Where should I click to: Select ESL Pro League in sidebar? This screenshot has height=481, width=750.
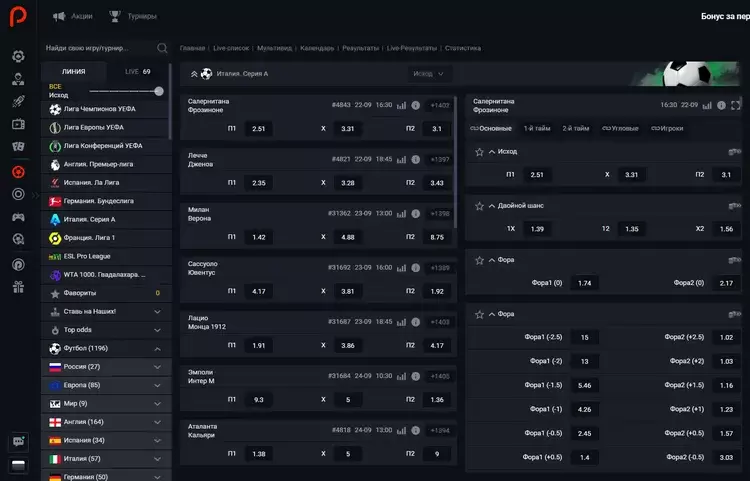106,256
